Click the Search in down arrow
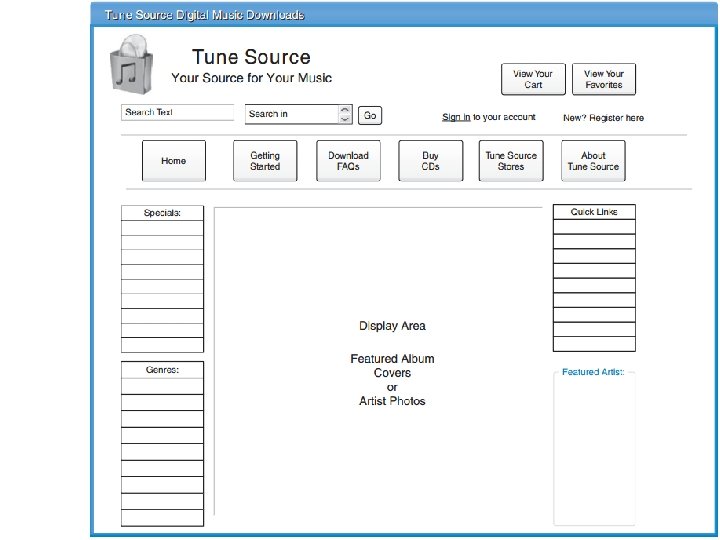Screen dimensions: 720x540 345,119
